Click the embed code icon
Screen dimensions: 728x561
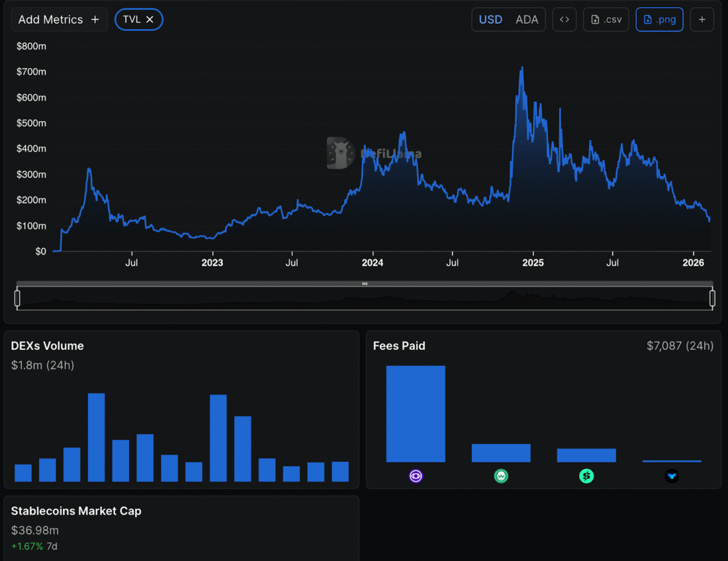[564, 19]
